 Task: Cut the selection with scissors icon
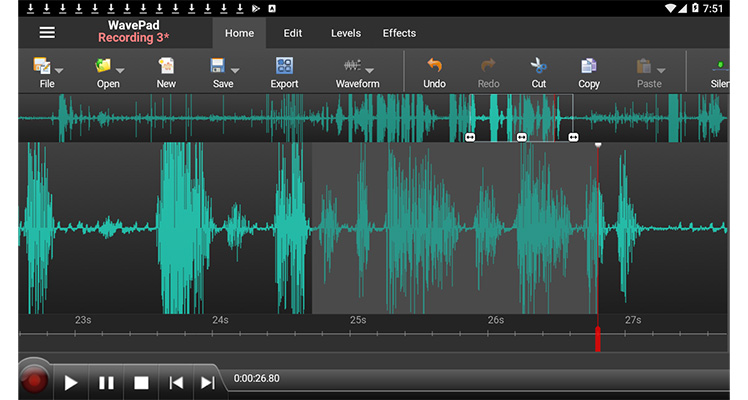pos(539,66)
